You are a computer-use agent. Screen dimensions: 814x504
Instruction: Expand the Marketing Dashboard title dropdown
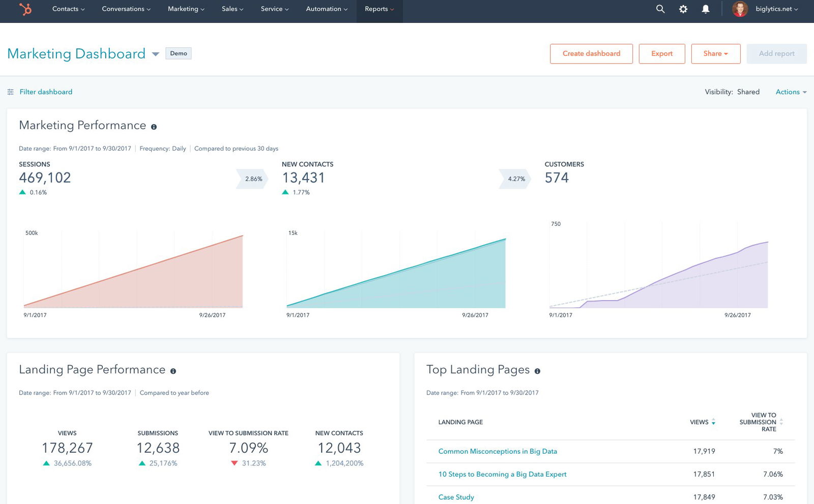click(155, 54)
